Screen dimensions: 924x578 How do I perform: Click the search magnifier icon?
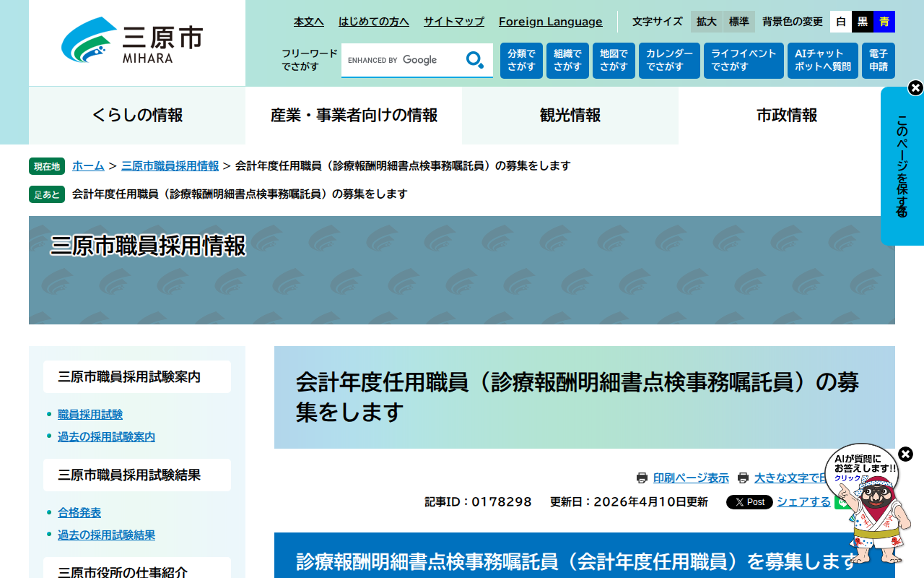pyautogui.click(x=475, y=60)
